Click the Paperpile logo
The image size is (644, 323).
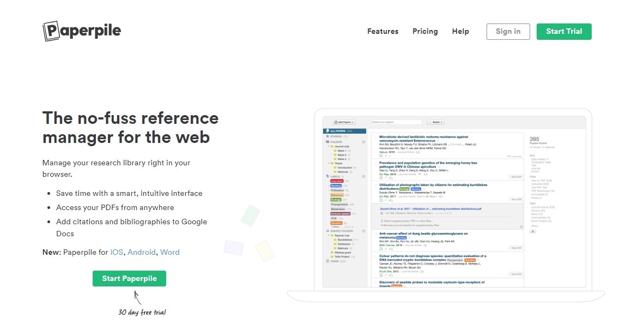[82, 31]
